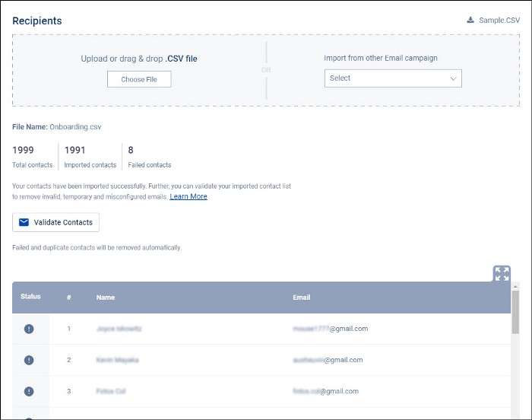Click the dropdown chevron arrow for campaign import
The height and width of the screenshot is (420, 532).
[454, 78]
